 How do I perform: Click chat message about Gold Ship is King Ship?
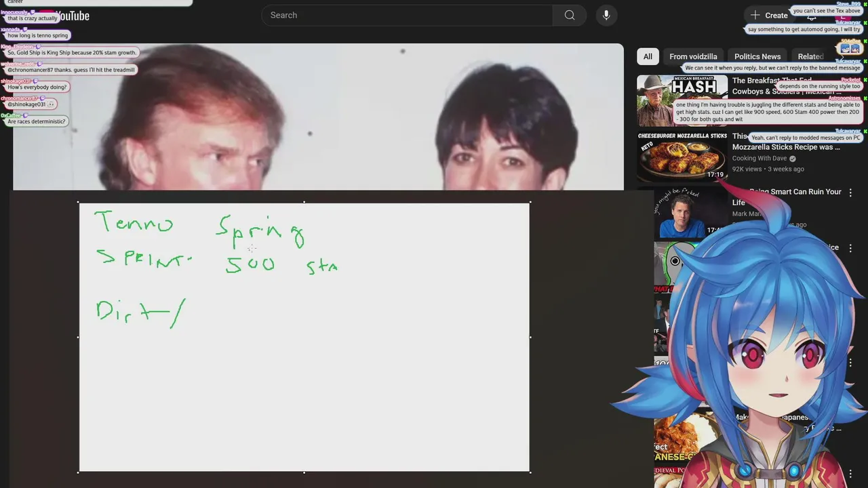click(72, 52)
